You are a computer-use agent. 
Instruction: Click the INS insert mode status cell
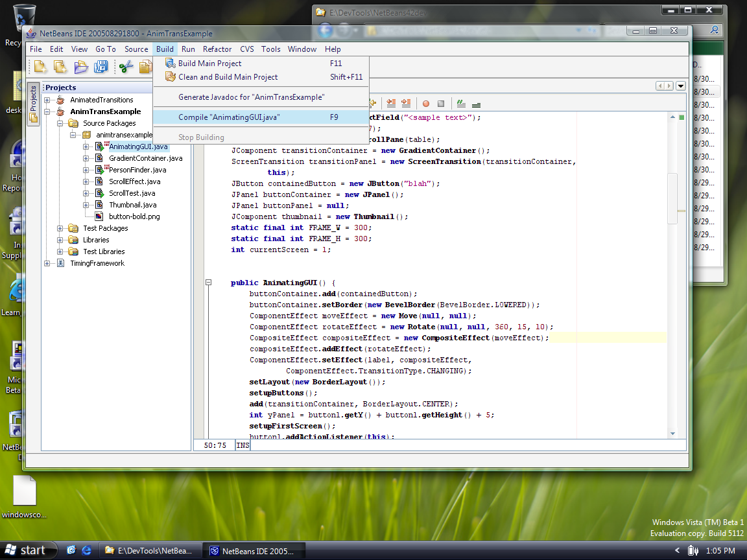(243, 445)
